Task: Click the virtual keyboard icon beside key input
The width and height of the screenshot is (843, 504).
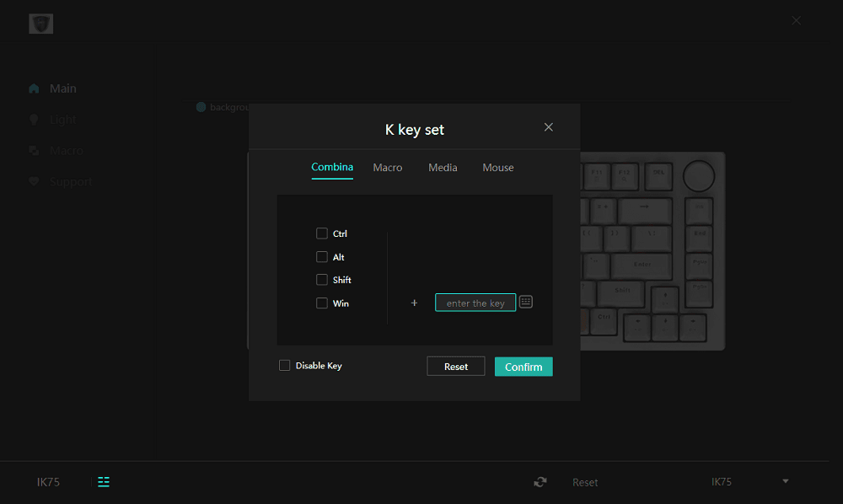Action: pyautogui.click(x=526, y=302)
